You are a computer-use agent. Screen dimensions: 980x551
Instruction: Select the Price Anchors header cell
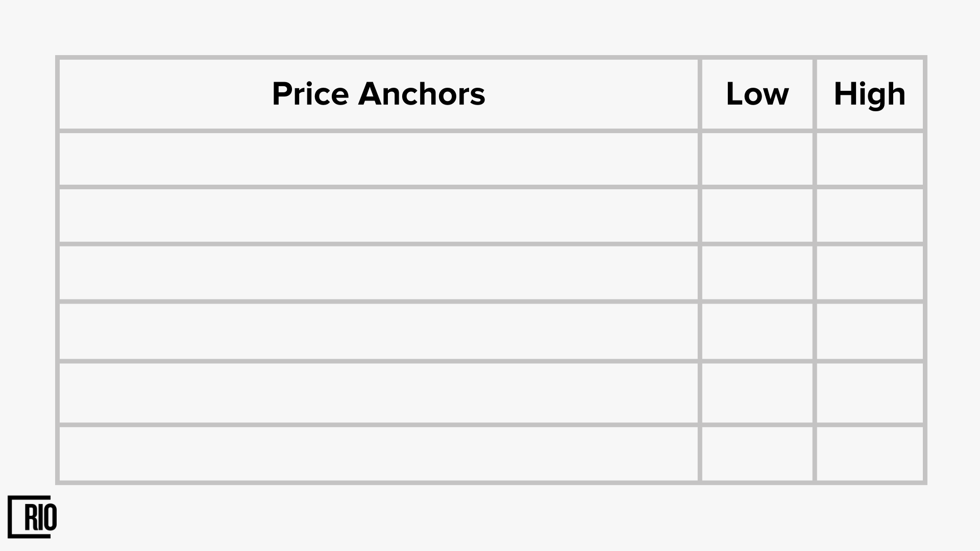tap(378, 94)
